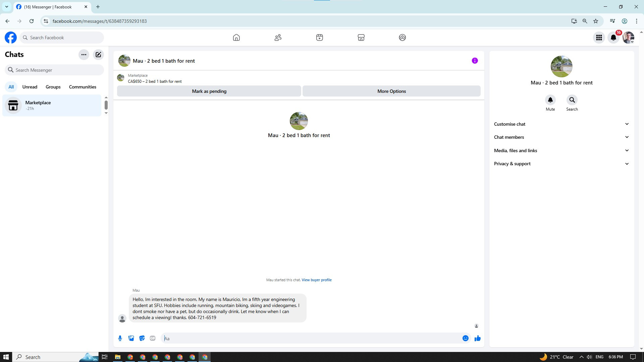The image size is (644, 362).
Task: Toggle the conversation information panel
Action: coord(475,61)
